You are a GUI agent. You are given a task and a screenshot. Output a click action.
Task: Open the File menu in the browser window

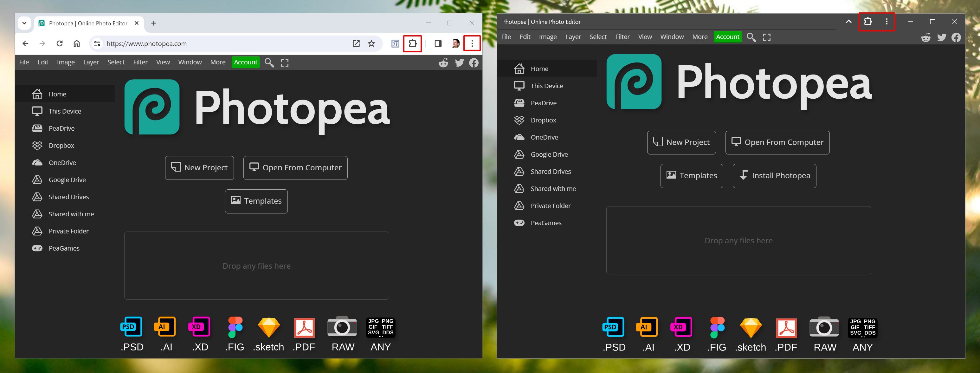pos(24,62)
